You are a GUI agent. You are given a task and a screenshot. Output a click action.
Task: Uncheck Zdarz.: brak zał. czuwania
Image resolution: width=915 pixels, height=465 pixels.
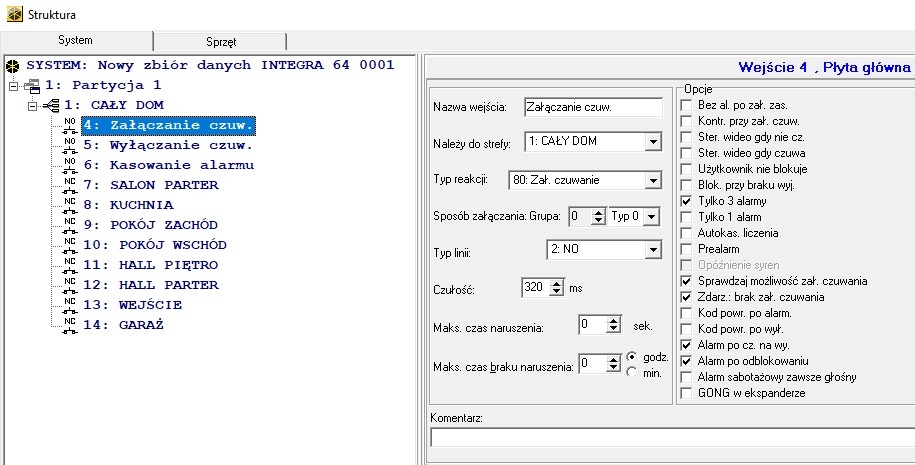(x=686, y=297)
